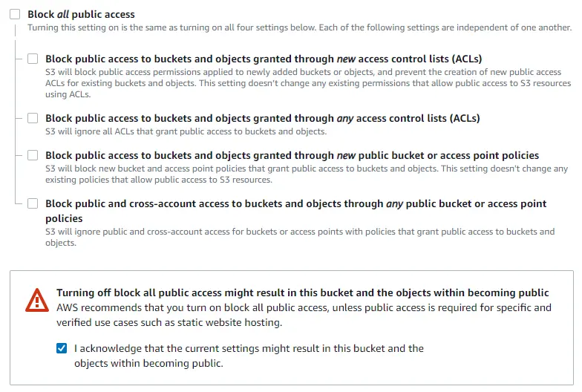Click label about new public bucket policies
582x392 pixels.
[x=292, y=155]
